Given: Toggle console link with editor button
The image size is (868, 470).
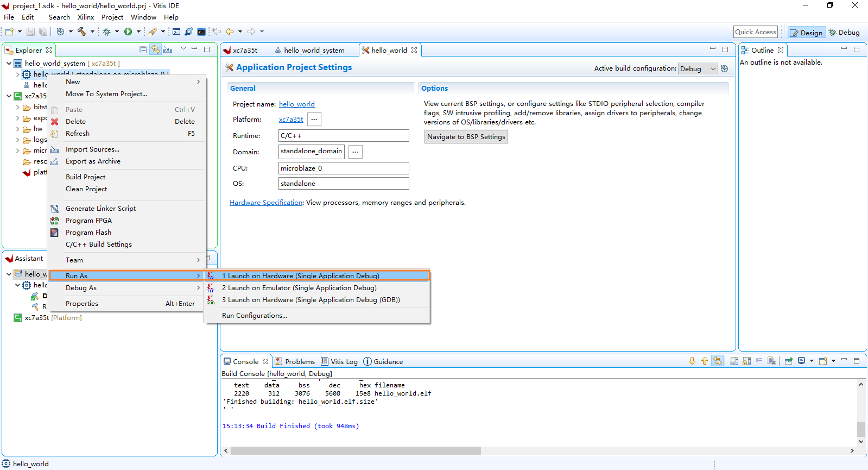Looking at the screenshot, I should (x=718, y=361).
